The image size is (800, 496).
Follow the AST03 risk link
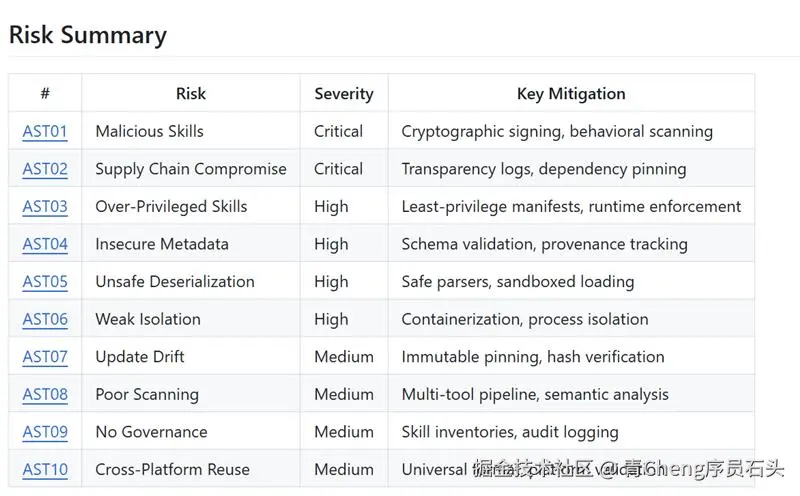point(45,207)
